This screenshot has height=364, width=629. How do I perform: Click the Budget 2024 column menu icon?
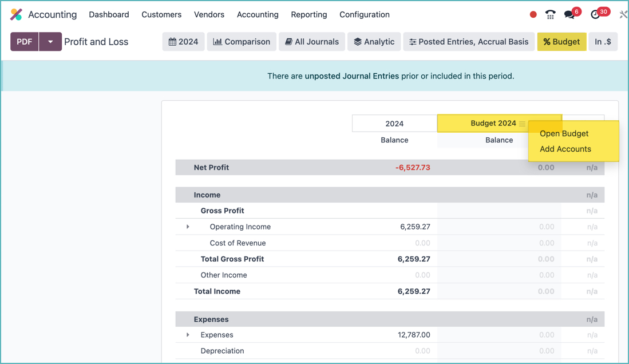[x=522, y=124]
